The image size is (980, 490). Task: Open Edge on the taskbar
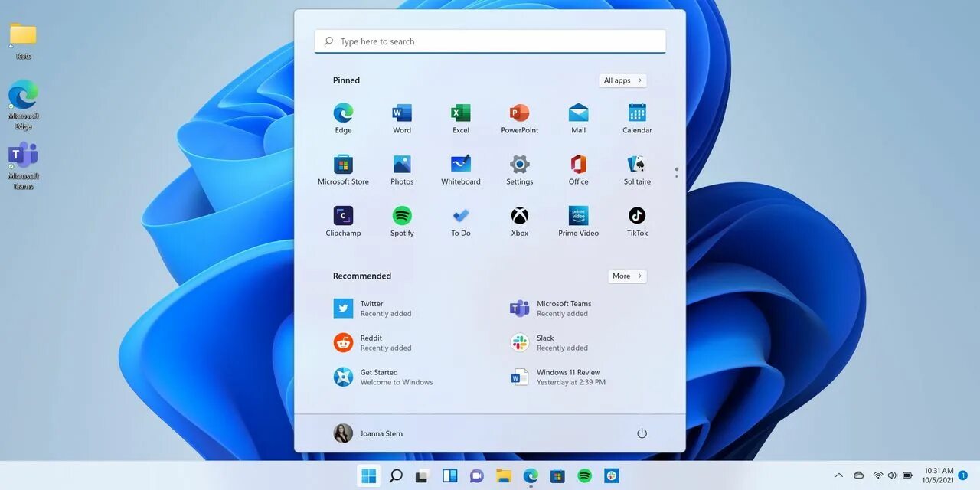531,475
